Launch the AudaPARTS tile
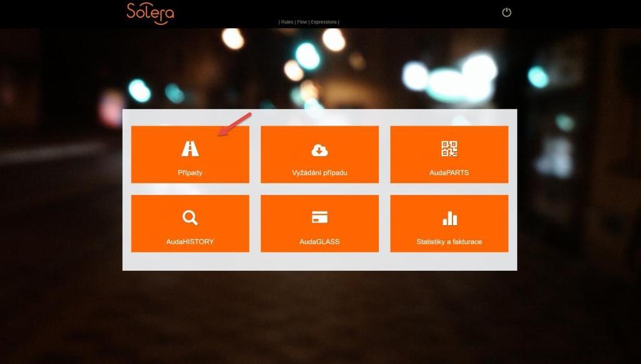This screenshot has width=641, height=364. click(x=449, y=154)
